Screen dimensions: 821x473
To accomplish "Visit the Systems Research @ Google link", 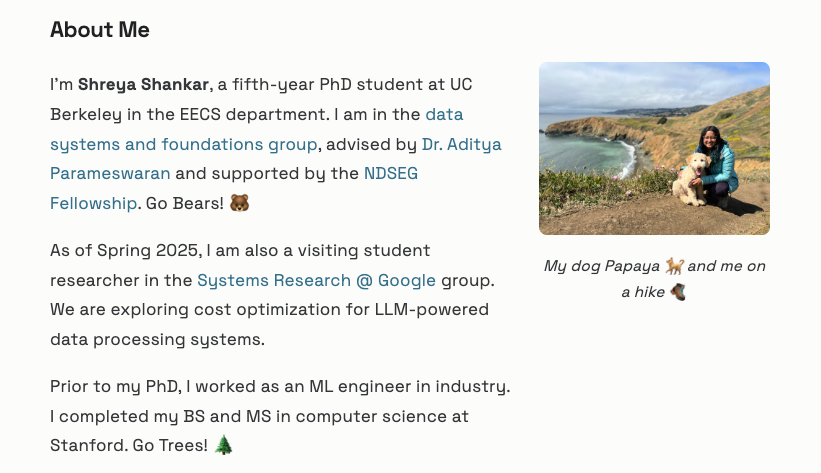I will click(316, 280).
